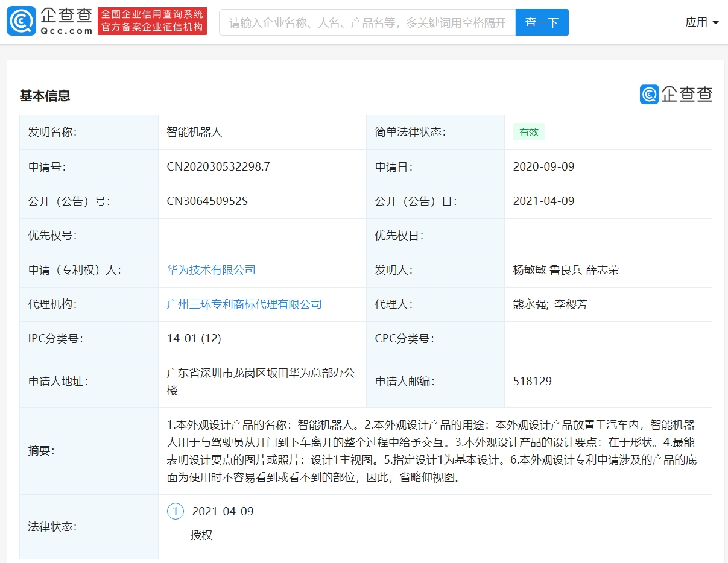Screen dimensions: 728x563
Task: Click the Qcc.com logo in the header
Action: [50, 22]
